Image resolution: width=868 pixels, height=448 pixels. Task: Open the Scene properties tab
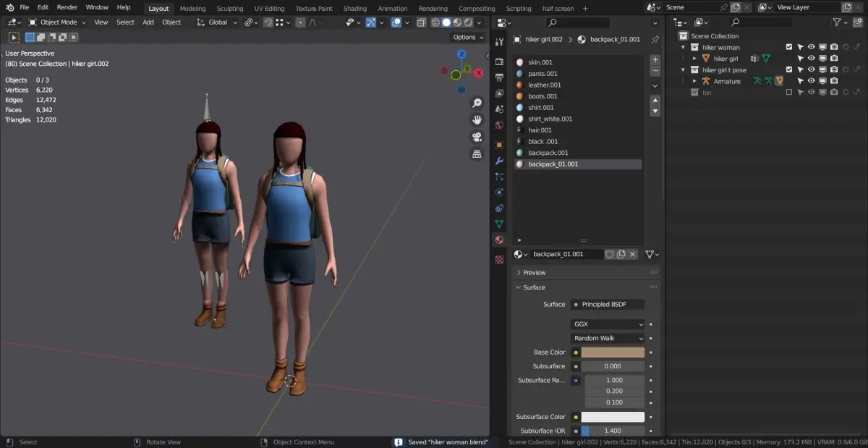click(499, 109)
